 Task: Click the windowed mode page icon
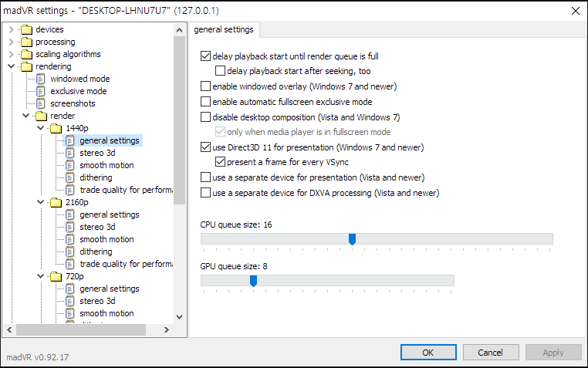pos(42,79)
